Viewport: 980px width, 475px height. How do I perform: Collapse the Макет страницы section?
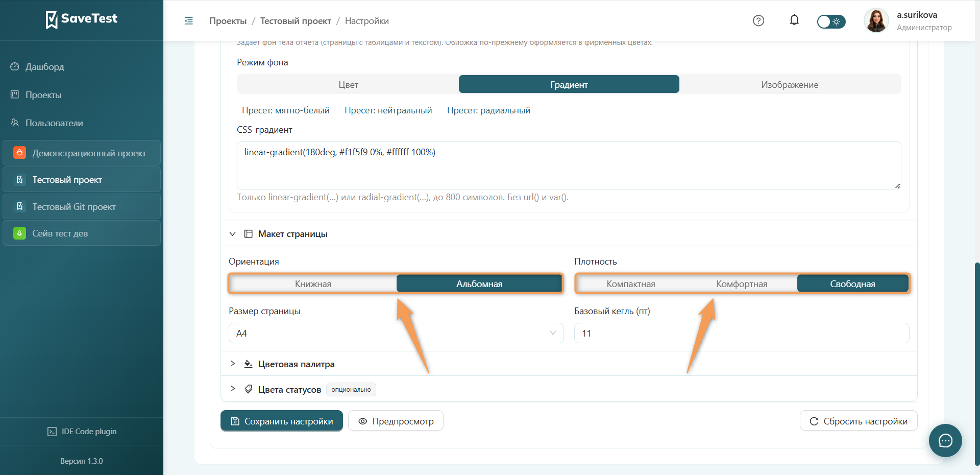coord(232,234)
